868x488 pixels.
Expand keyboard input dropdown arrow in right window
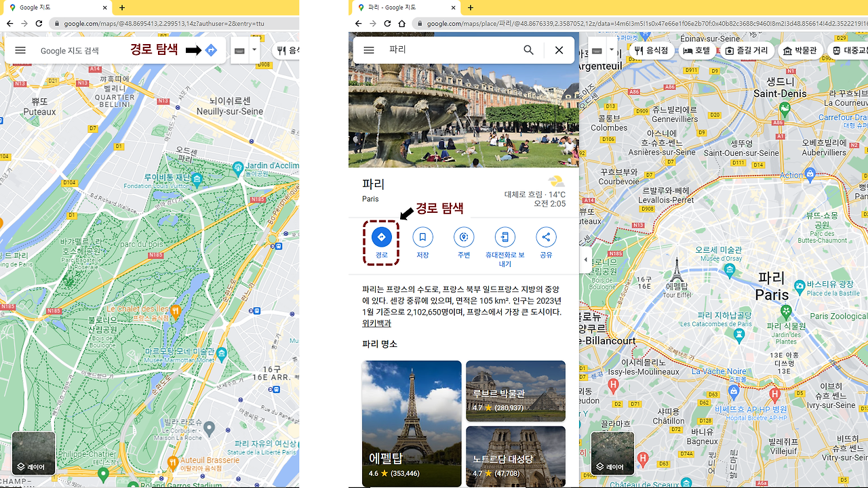pyautogui.click(x=612, y=50)
